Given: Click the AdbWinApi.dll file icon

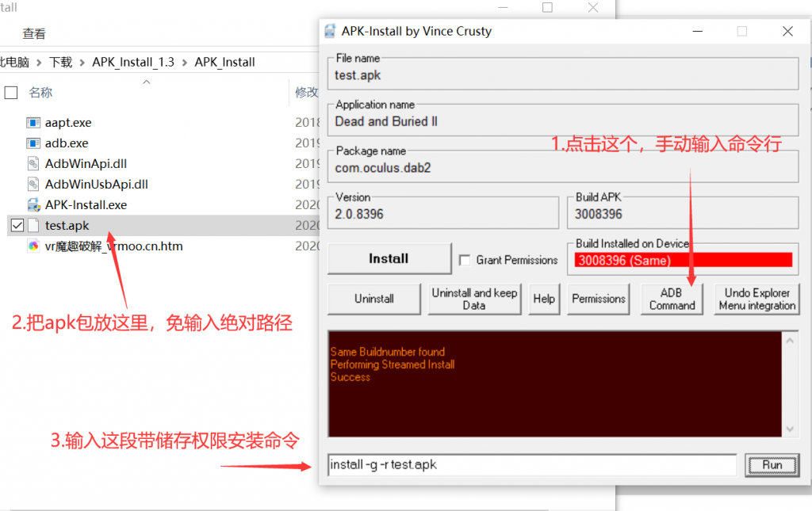Looking at the screenshot, I should pos(33,164).
